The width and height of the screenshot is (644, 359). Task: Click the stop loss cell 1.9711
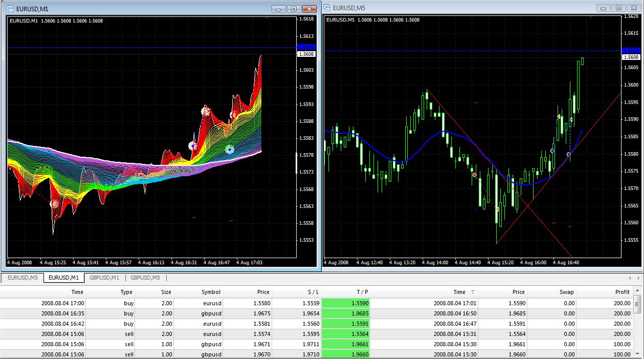(297, 344)
